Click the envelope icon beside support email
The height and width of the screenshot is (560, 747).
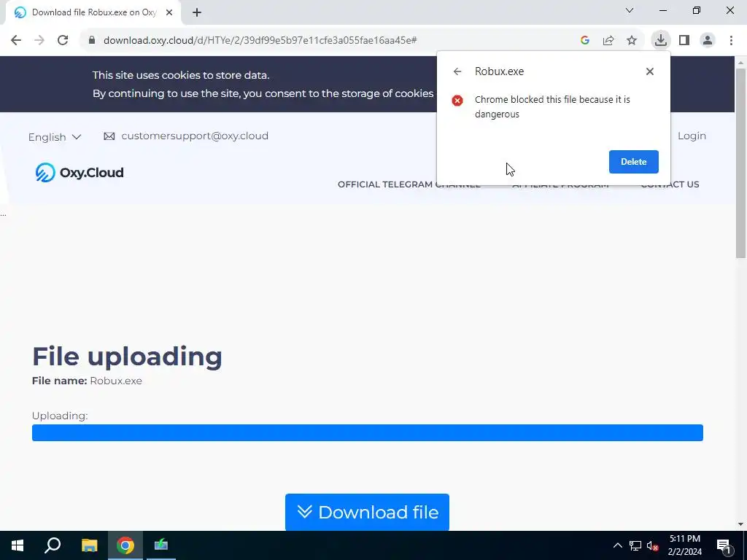(109, 136)
